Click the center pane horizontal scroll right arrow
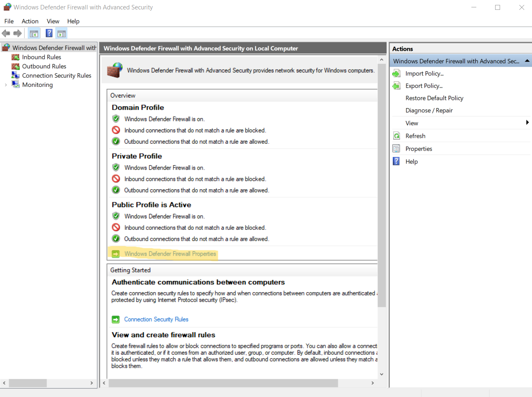The image size is (532, 397). tap(372, 383)
